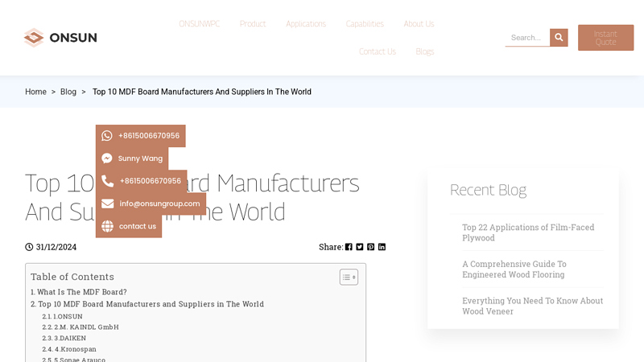Click the Instant Quote button

click(606, 38)
